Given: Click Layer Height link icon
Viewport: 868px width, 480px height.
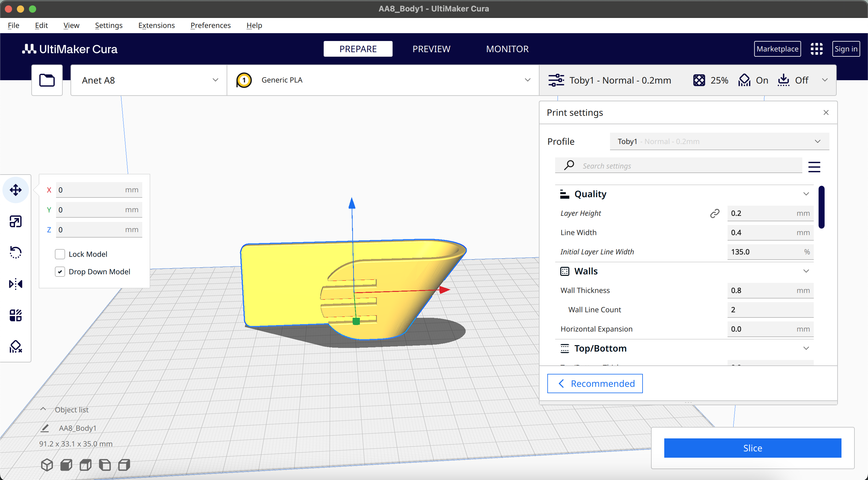Looking at the screenshot, I should (x=715, y=213).
